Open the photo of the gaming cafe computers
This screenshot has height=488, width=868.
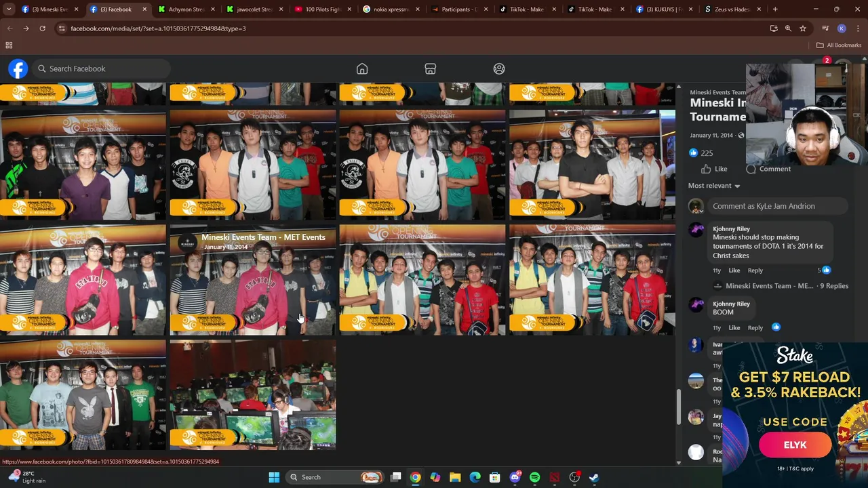point(253,395)
